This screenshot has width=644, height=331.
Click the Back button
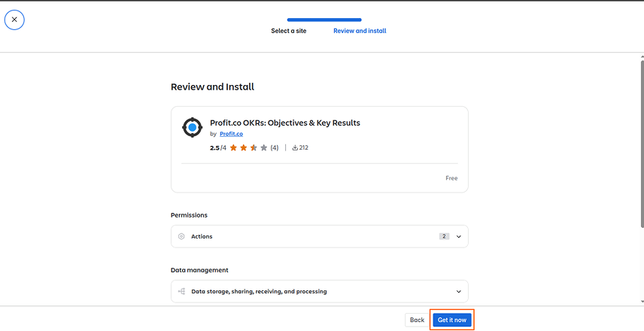[417, 320]
